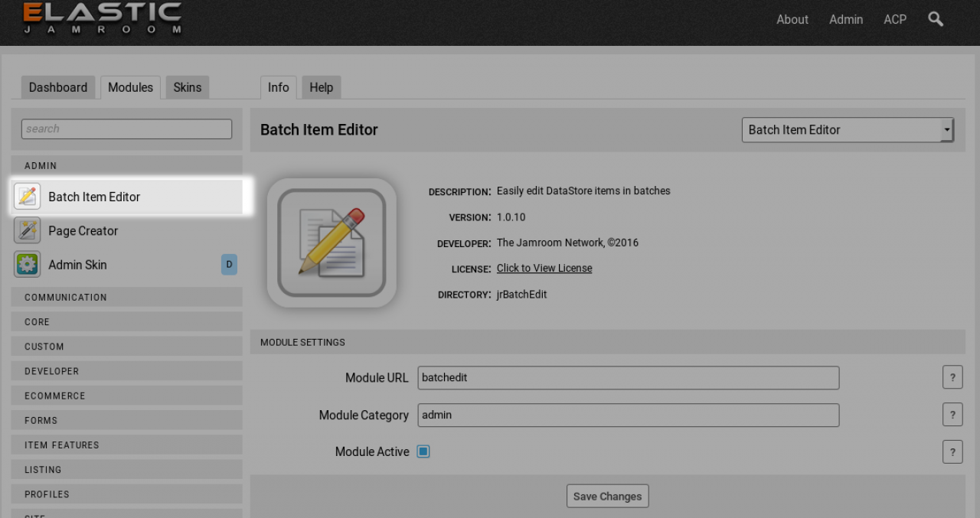Image resolution: width=980 pixels, height=518 pixels.
Task: Click the Module Settings section header
Action: point(607,342)
